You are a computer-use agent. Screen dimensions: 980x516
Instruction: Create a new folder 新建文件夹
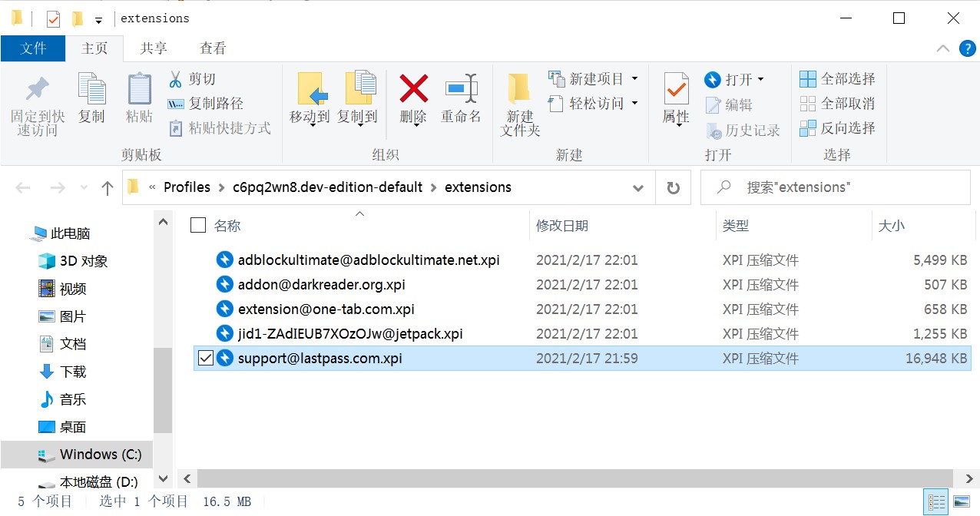click(520, 105)
